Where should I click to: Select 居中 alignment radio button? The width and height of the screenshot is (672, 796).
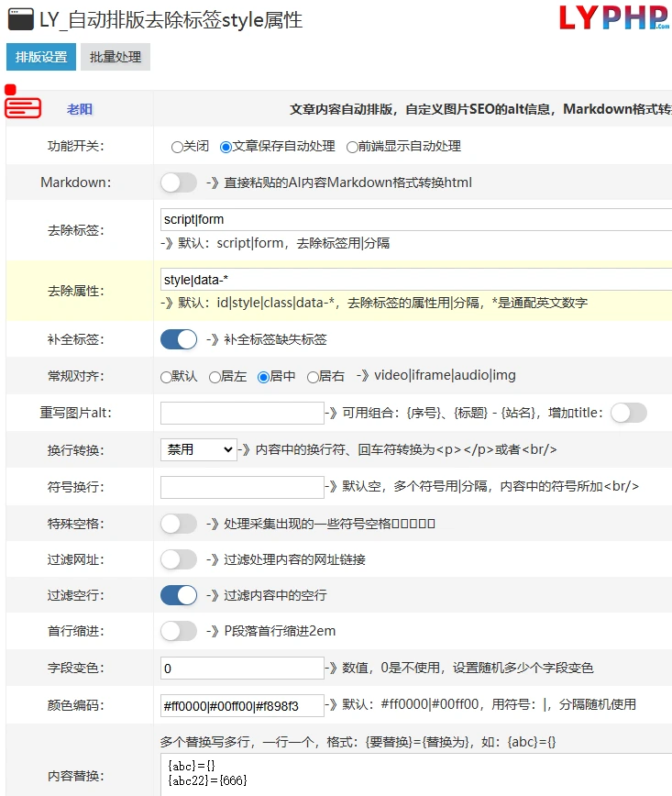pos(263,377)
